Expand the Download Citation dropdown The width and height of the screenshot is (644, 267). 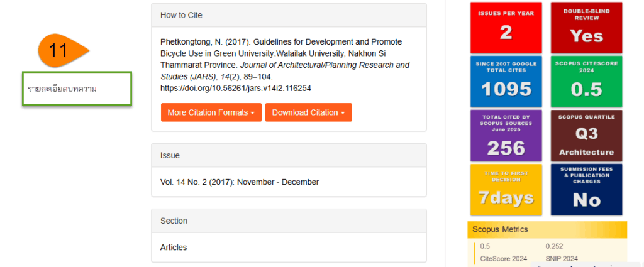[308, 112]
